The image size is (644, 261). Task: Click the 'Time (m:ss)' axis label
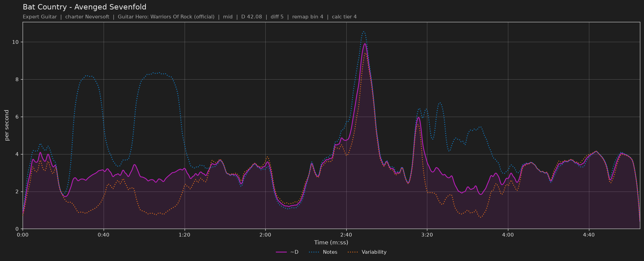coord(331,242)
